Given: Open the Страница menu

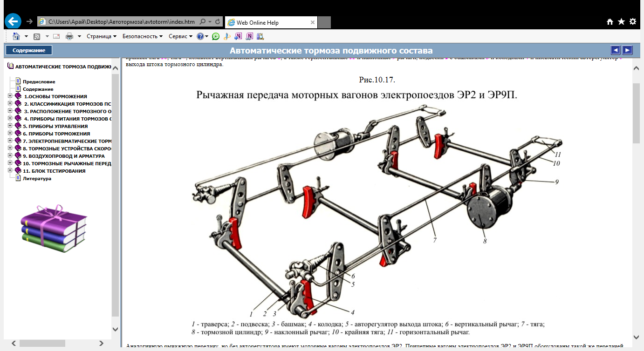Looking at the screenshot, I should coord(101,36).
